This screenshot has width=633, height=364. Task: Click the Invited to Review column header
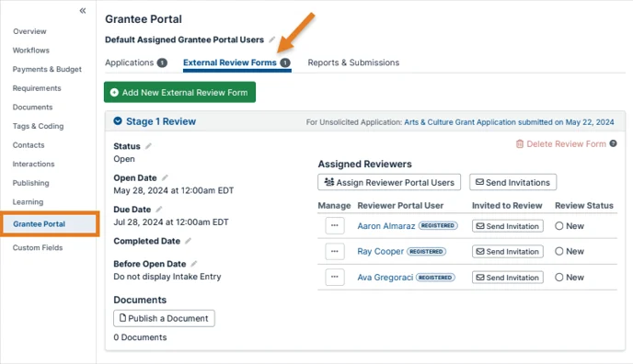[507, 206]
